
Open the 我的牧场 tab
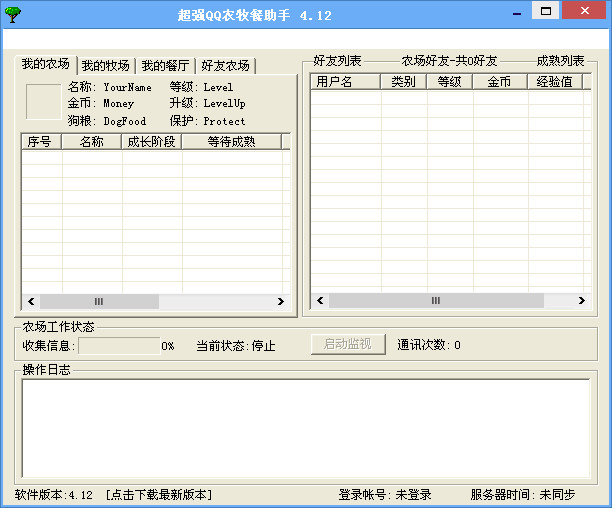coord(106,66)
